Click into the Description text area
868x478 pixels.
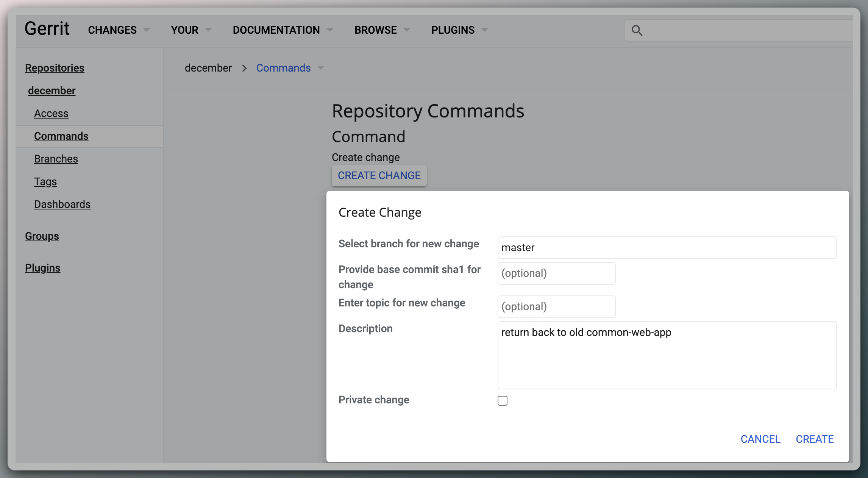tap(667, 355)
